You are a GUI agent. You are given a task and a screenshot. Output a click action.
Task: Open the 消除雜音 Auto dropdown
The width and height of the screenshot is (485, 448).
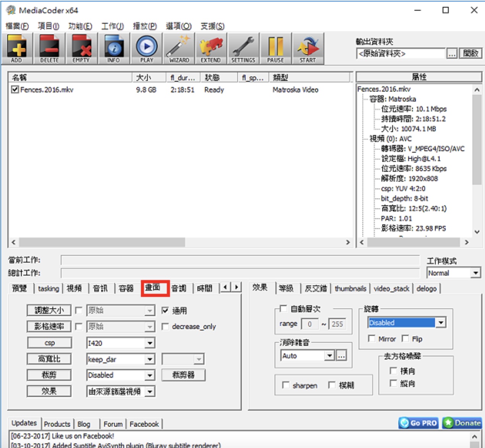tap(308, 356)
